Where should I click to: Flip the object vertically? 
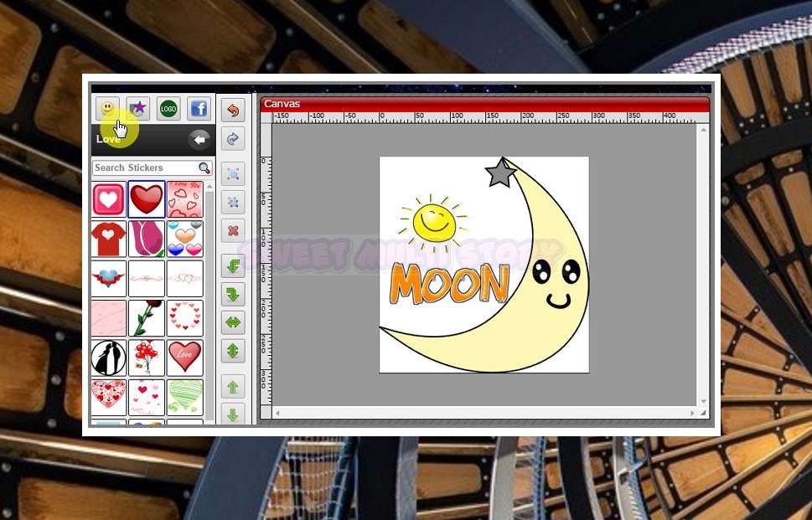[233, 351]
